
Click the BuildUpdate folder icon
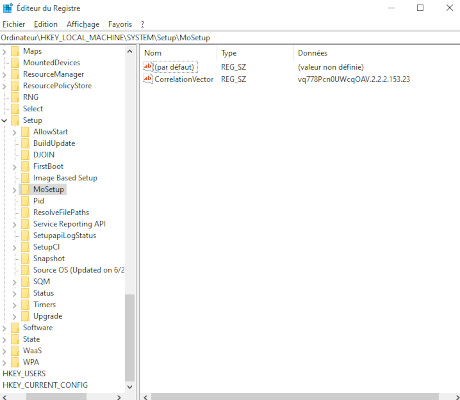(25, 143)
